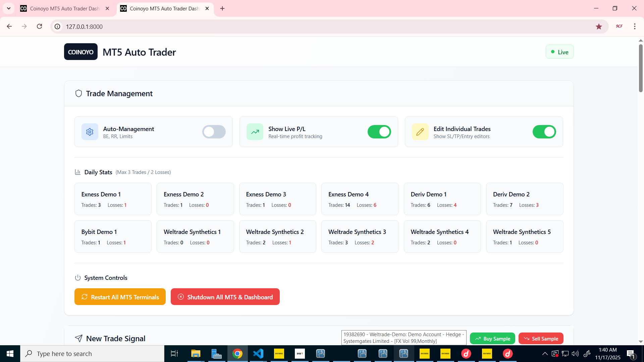Switch to the second Coinoyo dashboard tab
The image size is (644, 362).
(164, 8)
